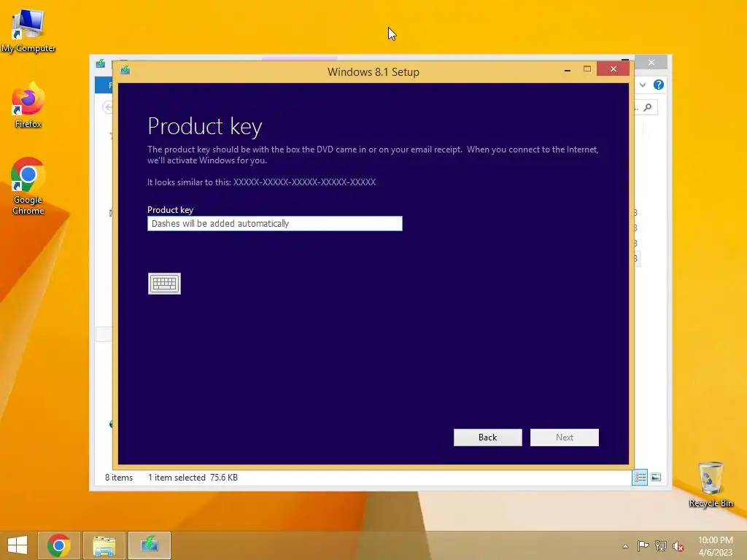Open Chrome from the taskbar

59,545
